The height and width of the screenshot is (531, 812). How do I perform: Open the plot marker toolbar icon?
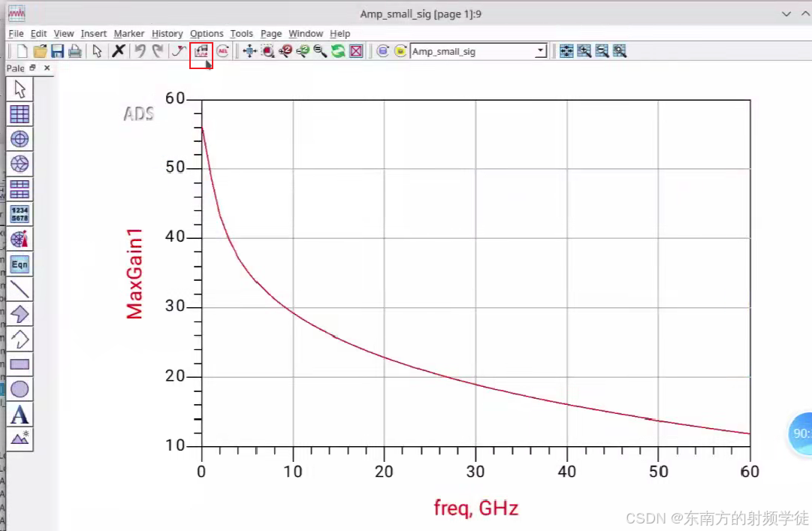(x=201, y=51)
